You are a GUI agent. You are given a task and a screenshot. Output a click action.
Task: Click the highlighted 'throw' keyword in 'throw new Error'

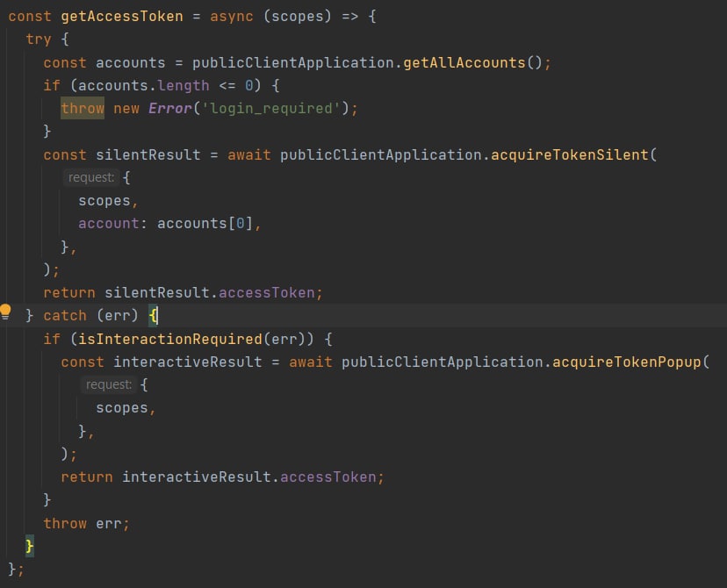coord(83,109)
